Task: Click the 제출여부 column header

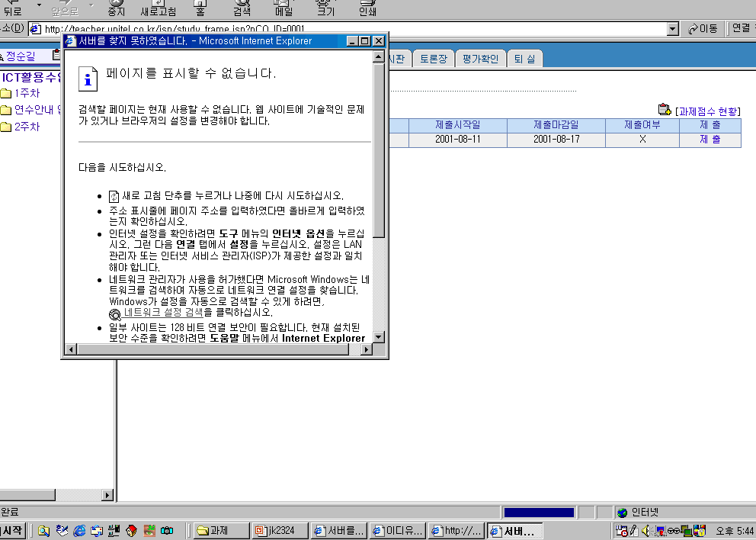Action: pyautogui.click(x=642, y=125)
